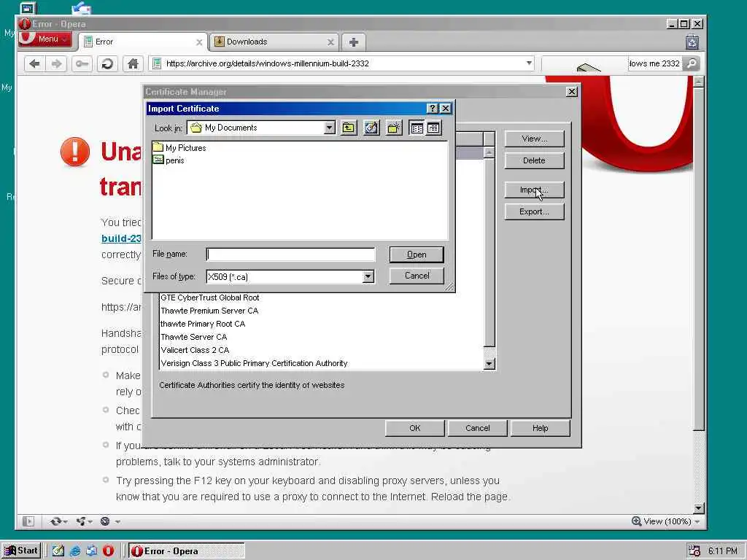Open the Windows Start menu
Viewport: 747px width, 560px height.
click(x=21, y=551)
